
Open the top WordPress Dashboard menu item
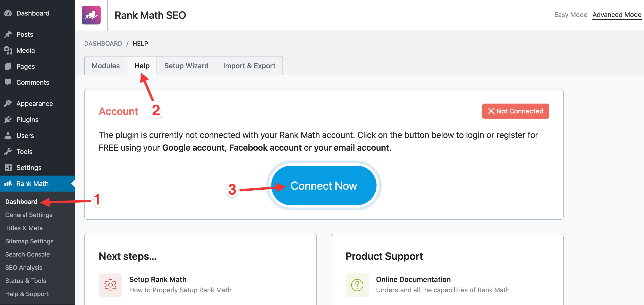pos(37,13)
